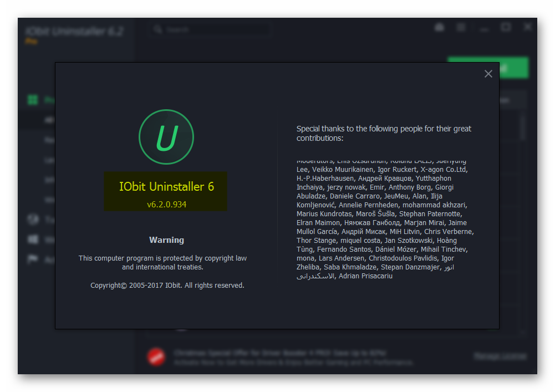Click the name "Daniele Carraro" in credits
The height and width of the screenshot is (392, 555).
(355, 196)
